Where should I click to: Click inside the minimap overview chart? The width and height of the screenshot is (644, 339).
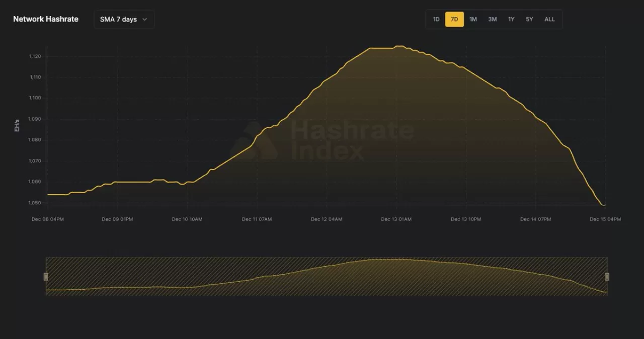[x=327, y=276]
